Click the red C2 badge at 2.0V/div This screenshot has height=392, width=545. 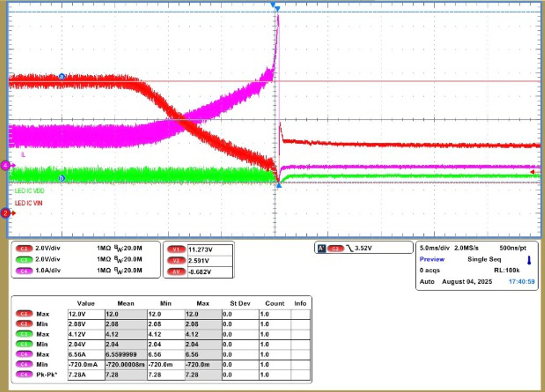pos(23,248)
